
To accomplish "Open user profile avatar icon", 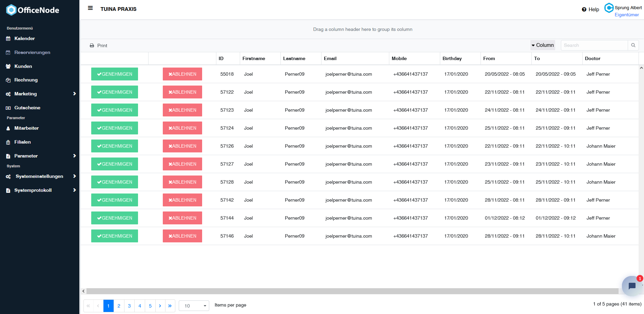I will coord(609,7).
